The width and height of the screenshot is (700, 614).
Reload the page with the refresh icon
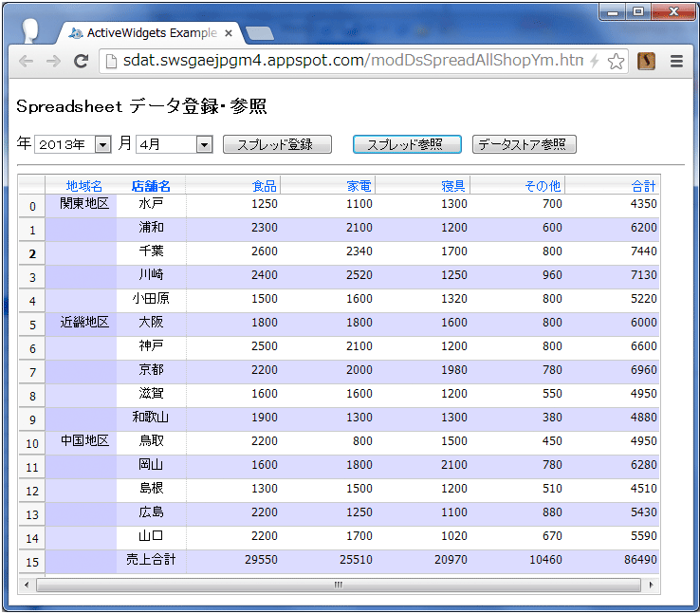pos(81,61)
